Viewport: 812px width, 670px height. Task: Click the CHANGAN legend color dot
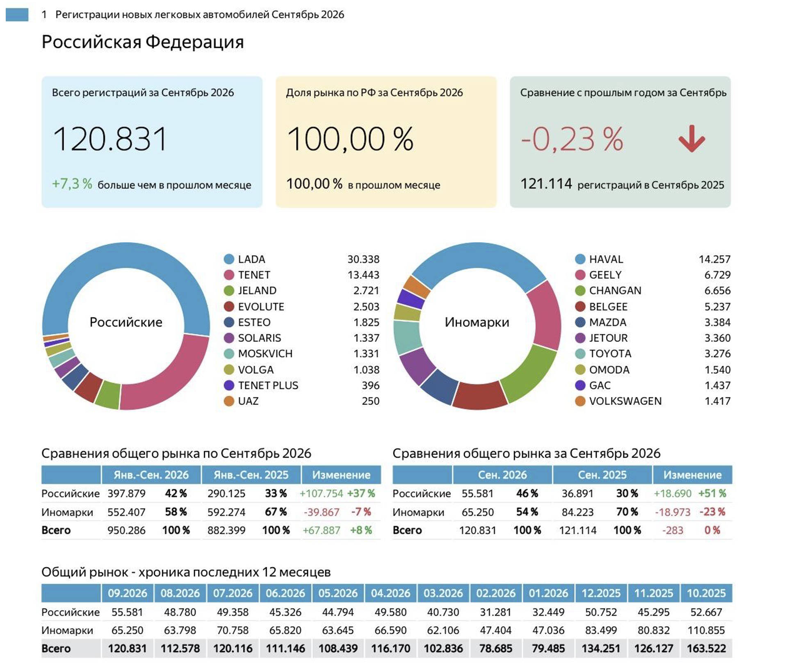tap(580, 291)
